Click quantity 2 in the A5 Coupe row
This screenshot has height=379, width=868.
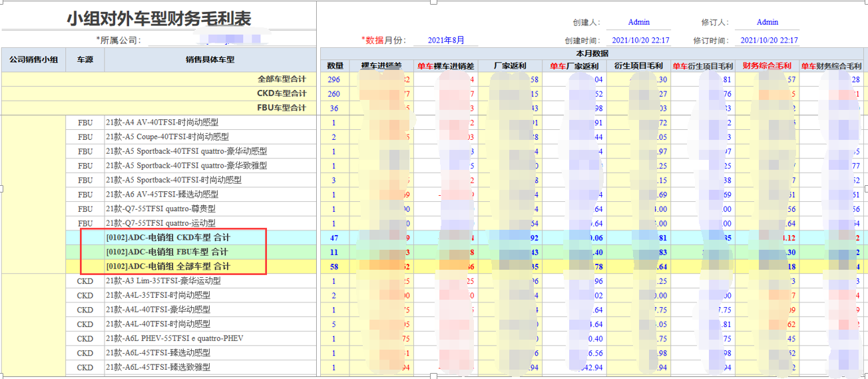pos(335,137)
